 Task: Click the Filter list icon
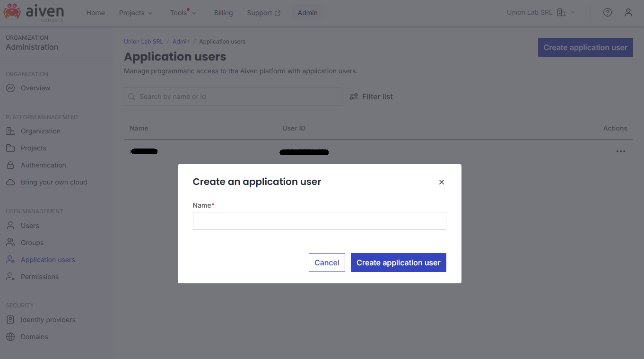pos(354,96)
